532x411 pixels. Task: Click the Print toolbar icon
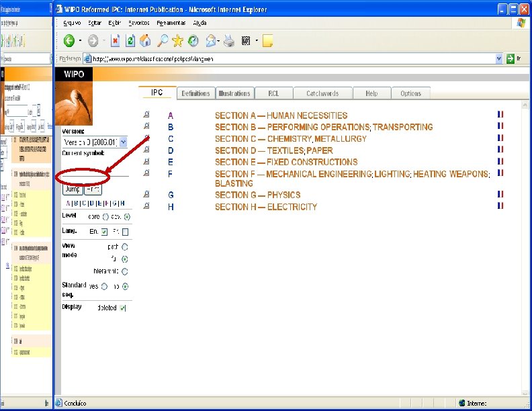[x=229, y=41]
